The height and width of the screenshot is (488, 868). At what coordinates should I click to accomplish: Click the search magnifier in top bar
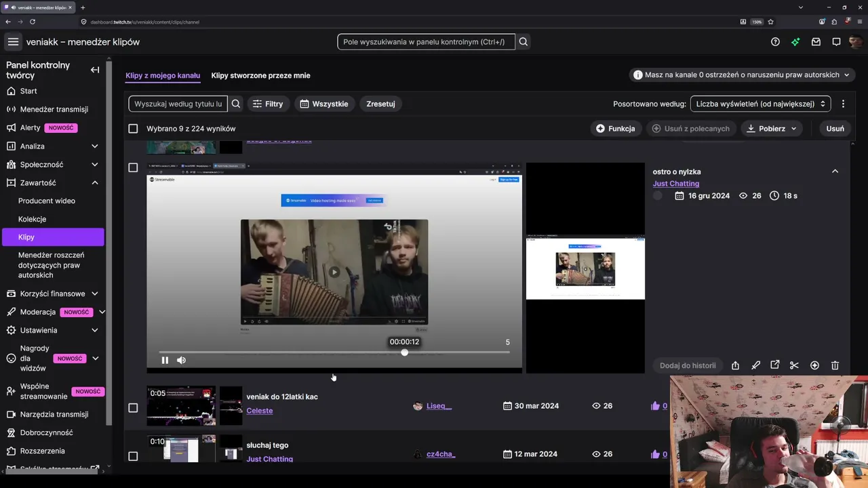524,42
